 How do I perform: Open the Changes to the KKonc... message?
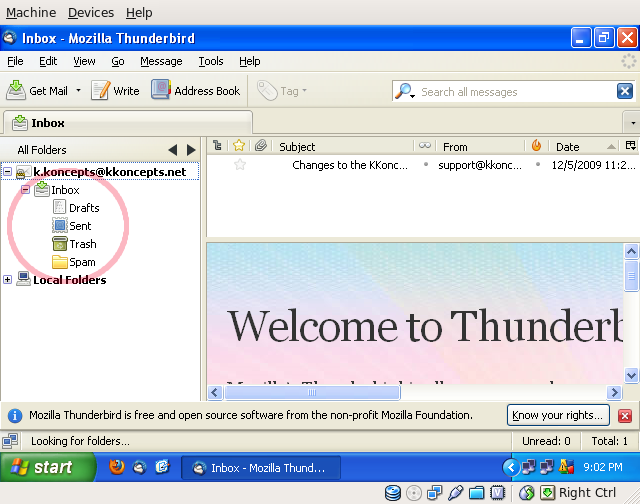350,165
